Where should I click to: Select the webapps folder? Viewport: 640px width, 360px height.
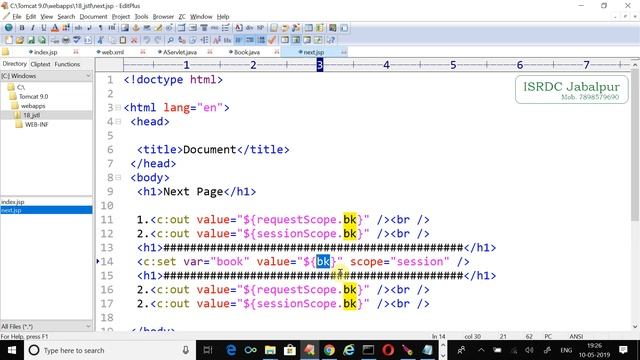[32, 106]
